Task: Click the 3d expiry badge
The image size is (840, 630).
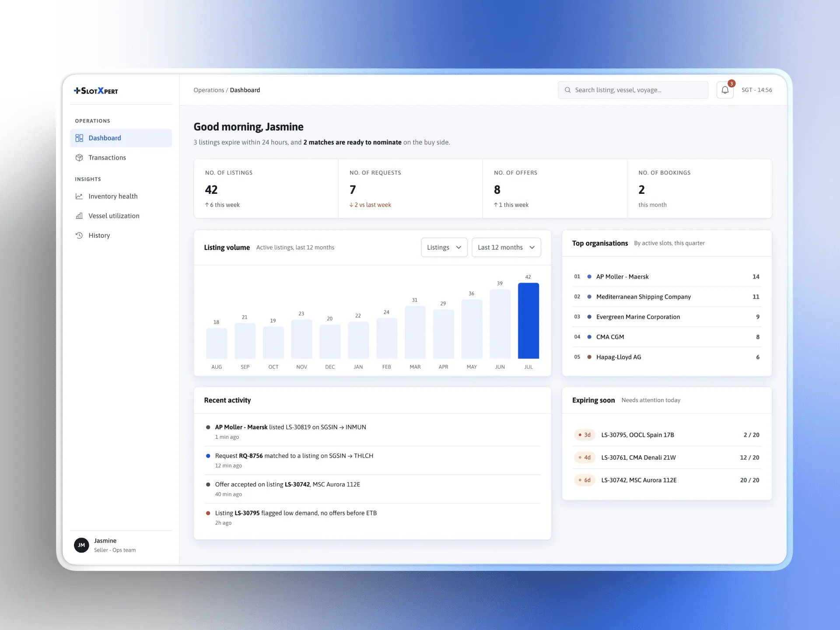Action: pyautogui.click(x=584, y=435)
